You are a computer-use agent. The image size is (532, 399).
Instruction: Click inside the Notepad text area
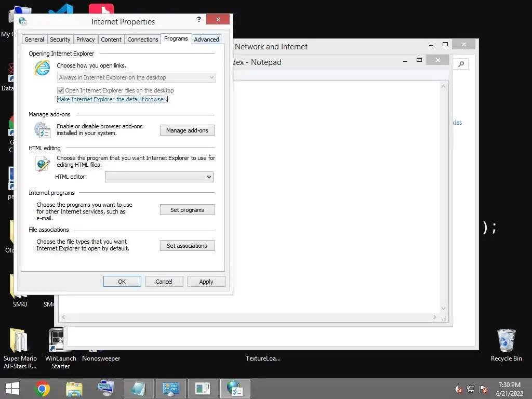pyautogui.click(x=336, y=197)
